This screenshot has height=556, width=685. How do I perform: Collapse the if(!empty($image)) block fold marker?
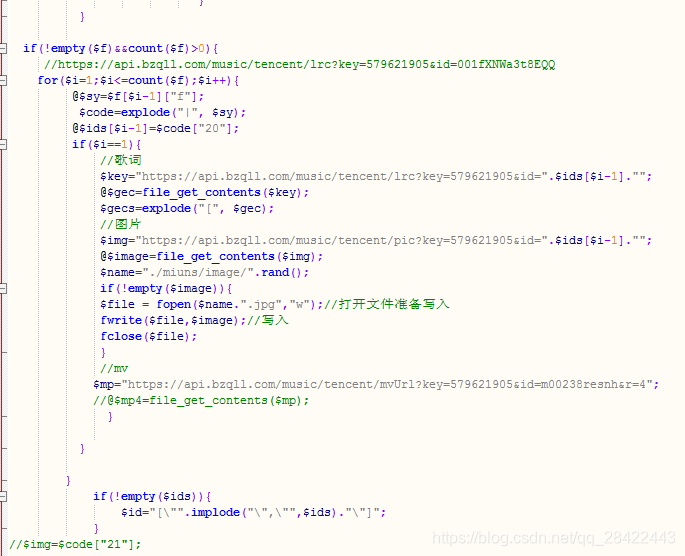tap(3, 288)
